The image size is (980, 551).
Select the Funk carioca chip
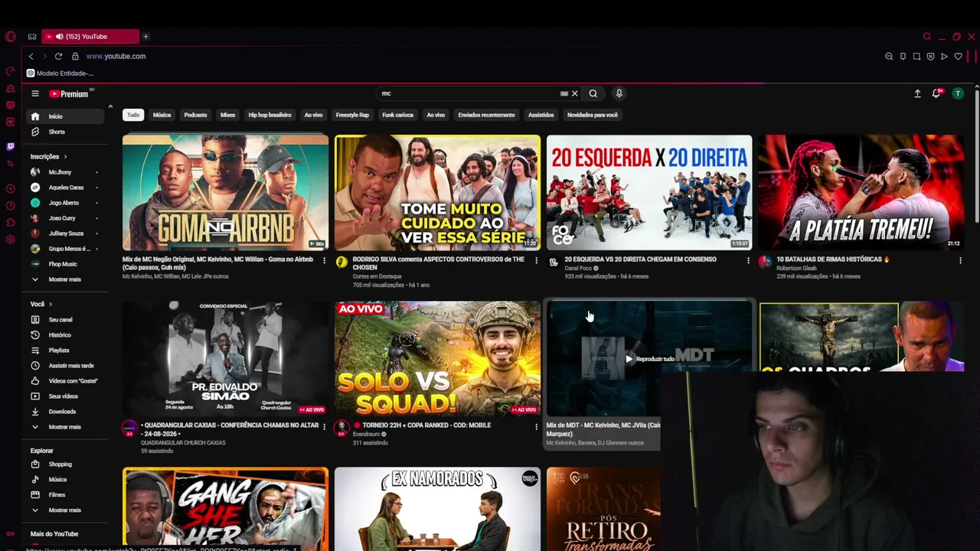(x=397, y=115)
